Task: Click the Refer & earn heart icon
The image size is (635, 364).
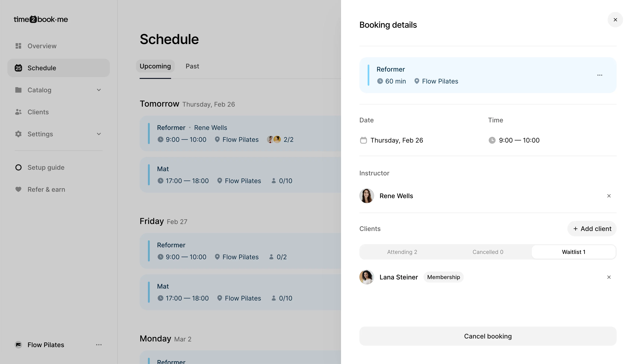Action: click(x=18, y=189)
